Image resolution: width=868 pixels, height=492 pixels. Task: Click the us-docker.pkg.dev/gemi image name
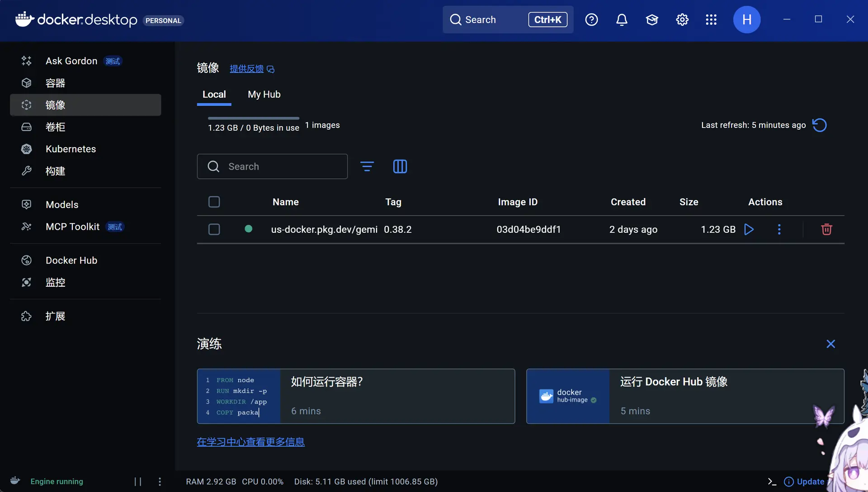click(324, 230)
